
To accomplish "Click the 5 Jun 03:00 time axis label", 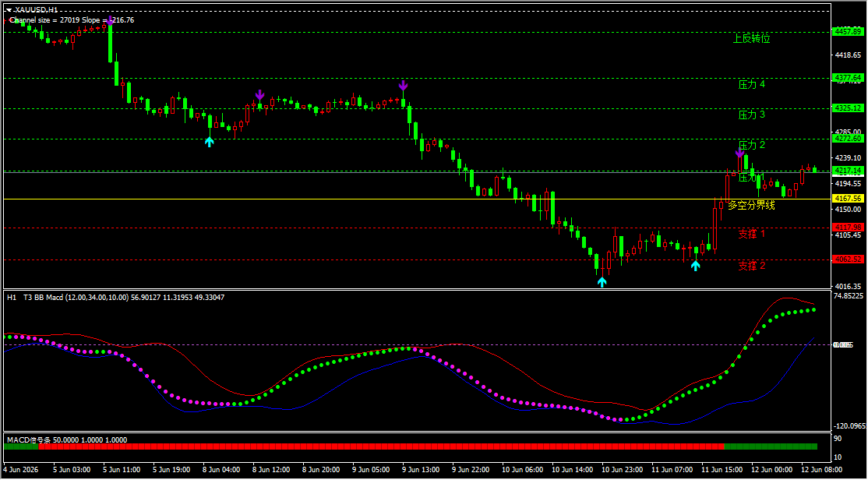I will pos(72,470).
